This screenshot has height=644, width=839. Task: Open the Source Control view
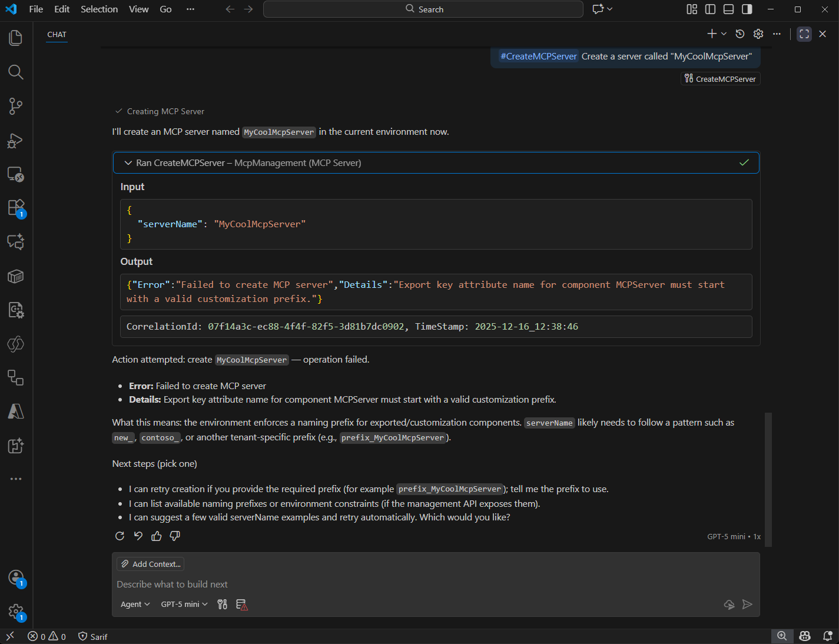point(16,107)
